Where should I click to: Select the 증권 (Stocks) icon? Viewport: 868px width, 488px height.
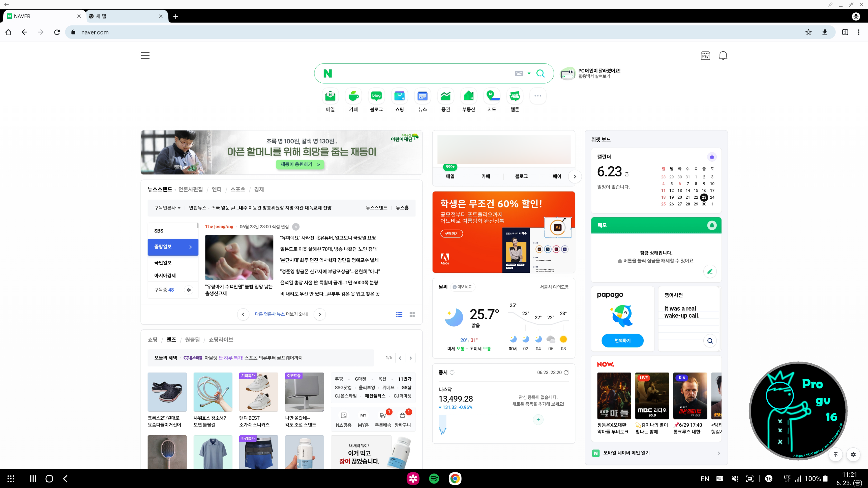(446, 96)
